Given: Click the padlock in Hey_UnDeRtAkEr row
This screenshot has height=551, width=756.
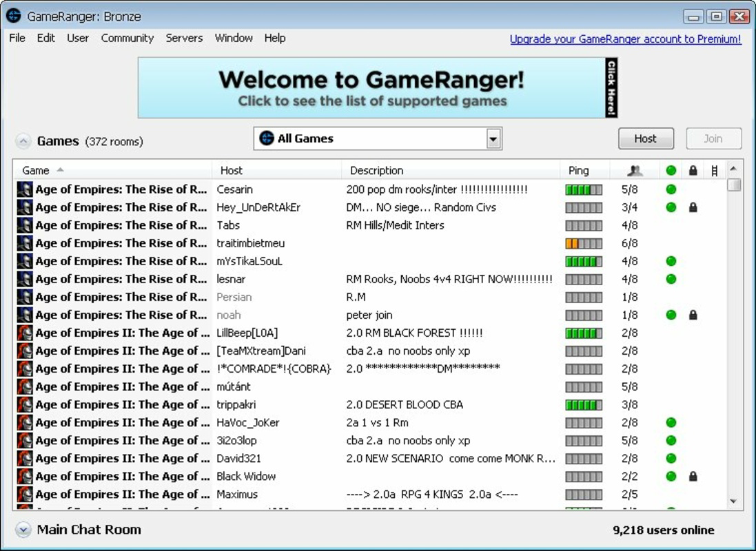Looking at the screenshot, I should pos(693,207).
